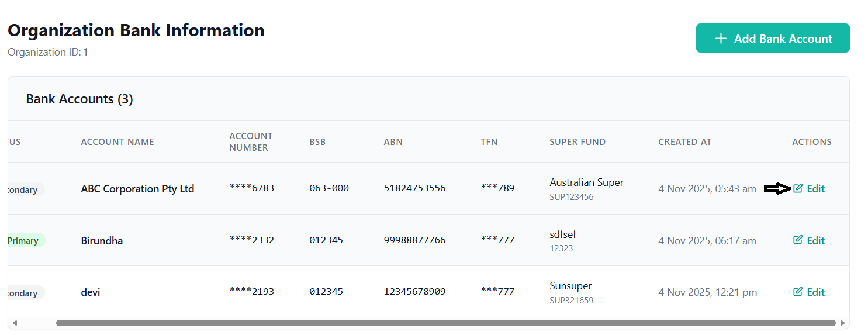Screen dimensions: 868x335
Task: Click the horizontal scrollbar thumb under table
Action: click(x=445, y=323)
